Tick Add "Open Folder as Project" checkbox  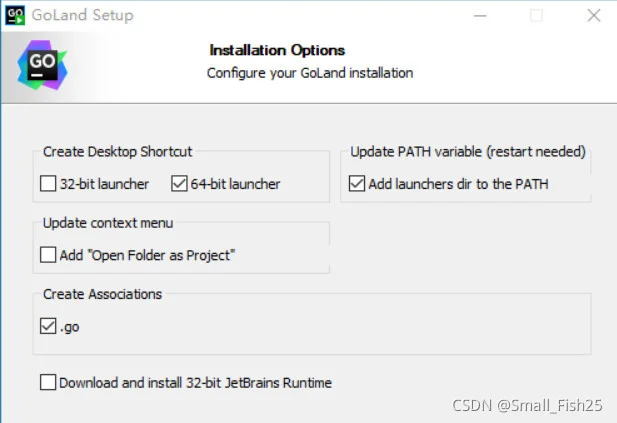pyautogui.click(x=48, y=255)
